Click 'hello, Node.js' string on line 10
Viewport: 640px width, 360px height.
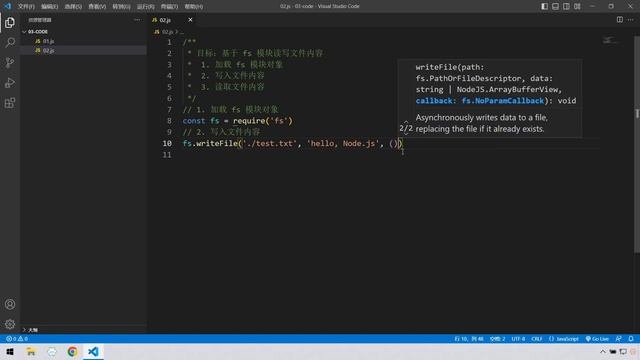coord(343,143)
